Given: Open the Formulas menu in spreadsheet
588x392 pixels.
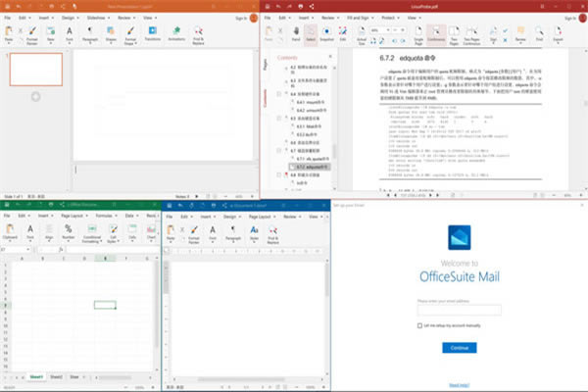Looking at the screenshot, I should tap(103, 215).
